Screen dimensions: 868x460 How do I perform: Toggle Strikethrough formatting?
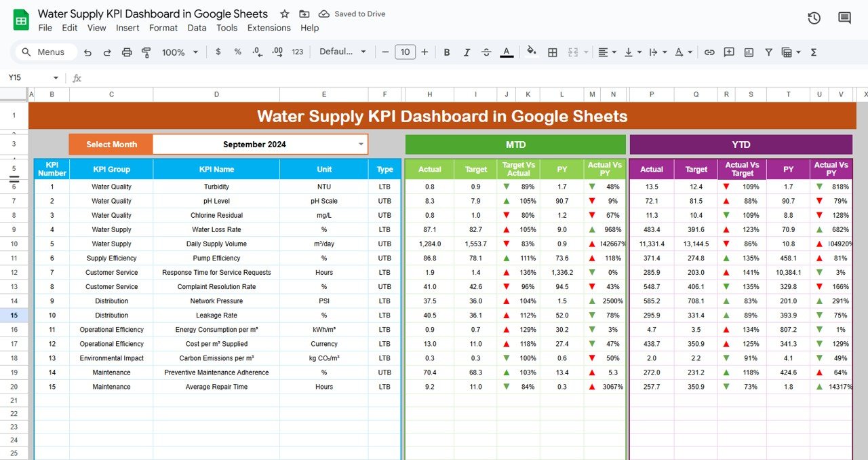pyautogui.click(x=486, y=52)
